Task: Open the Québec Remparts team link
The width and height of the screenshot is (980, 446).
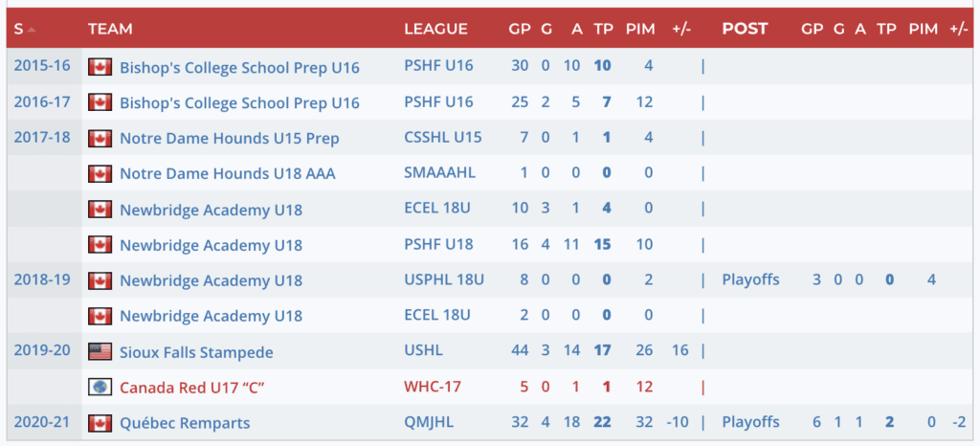Action: pyautogui.click(x=185, y=423)
